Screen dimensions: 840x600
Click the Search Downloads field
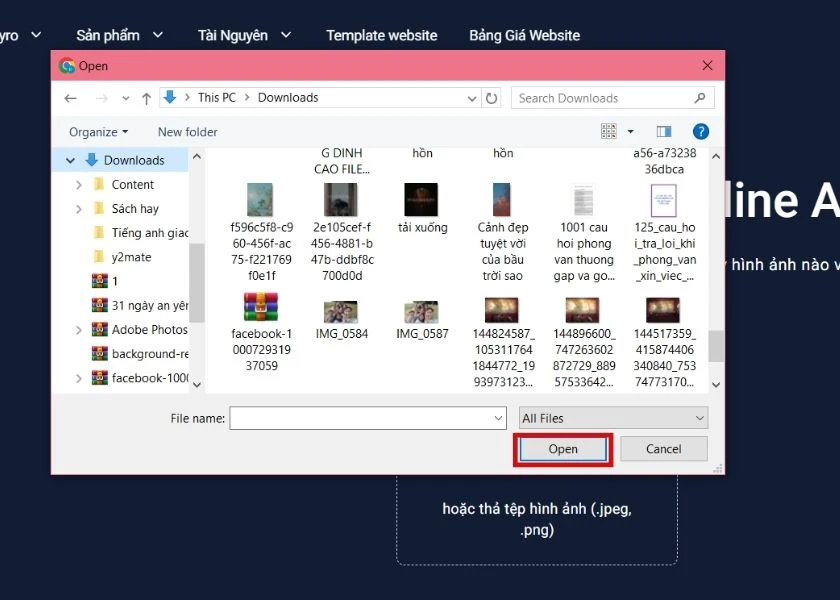(612, 98)
